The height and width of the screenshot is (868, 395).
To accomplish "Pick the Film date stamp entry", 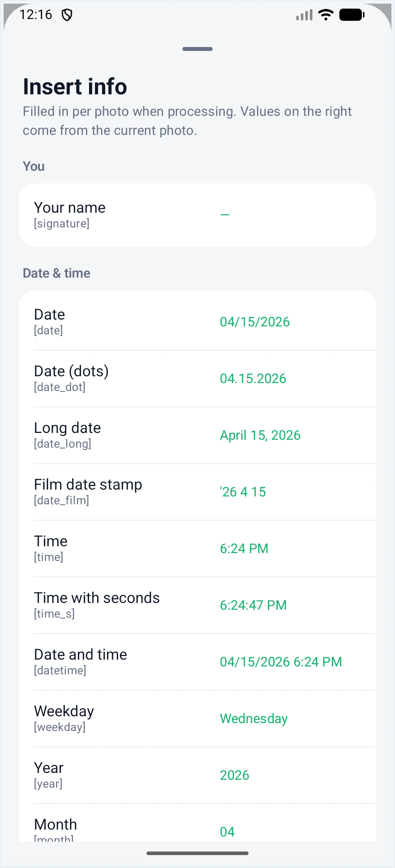I will tap(197, 492).
